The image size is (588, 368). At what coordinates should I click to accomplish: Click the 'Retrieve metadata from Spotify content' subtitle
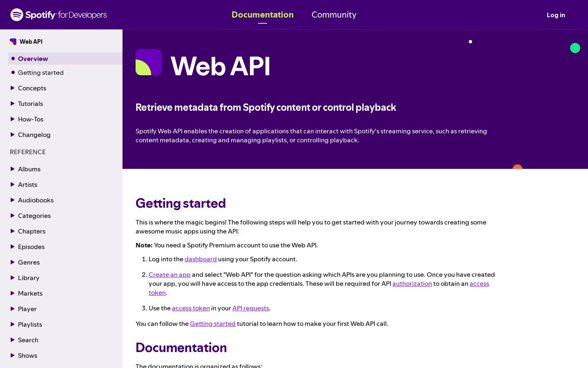pos(266,107)
